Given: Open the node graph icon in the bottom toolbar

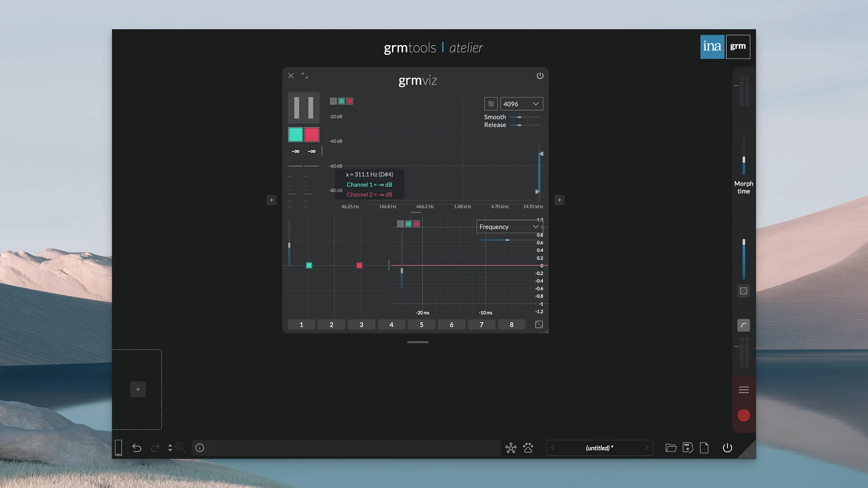Looking at the screenshot, I should click(511, 448).
